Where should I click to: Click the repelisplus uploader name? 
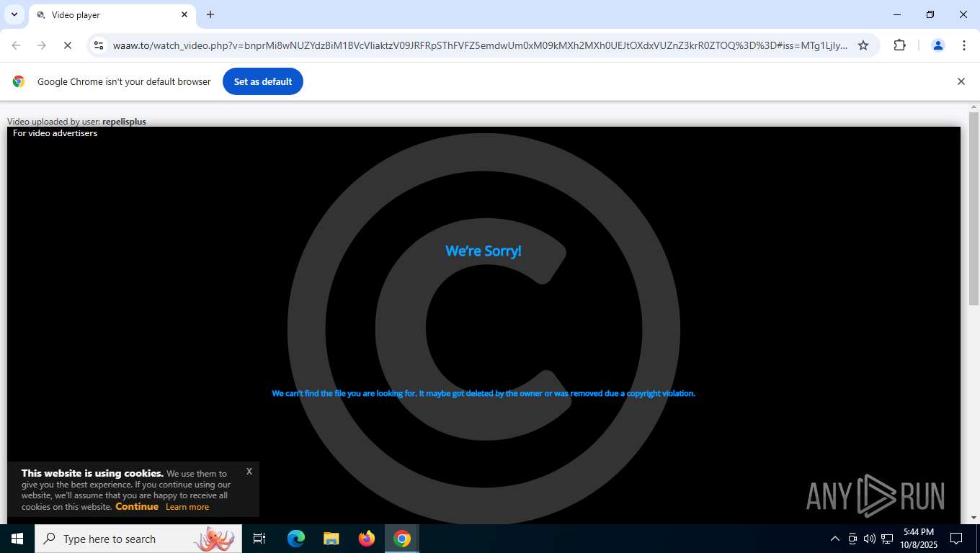(x=124, y=122)
